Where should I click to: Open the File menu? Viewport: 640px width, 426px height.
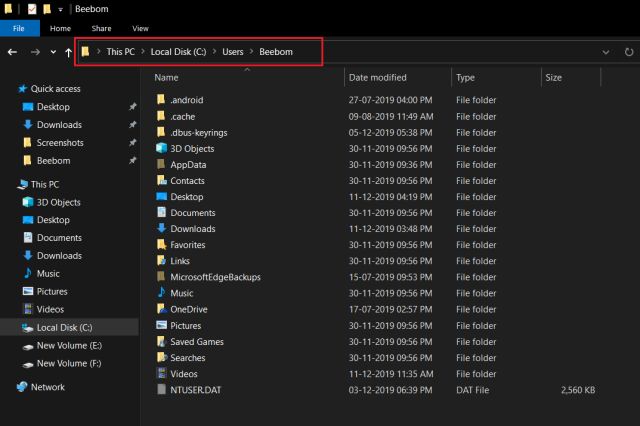pos(19,28)
